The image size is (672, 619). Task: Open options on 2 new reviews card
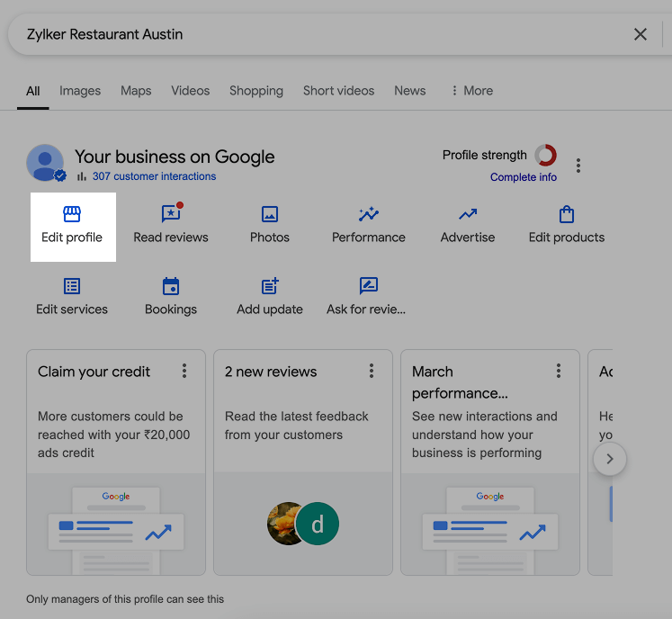pyautogui.click(x=372, y=372)
